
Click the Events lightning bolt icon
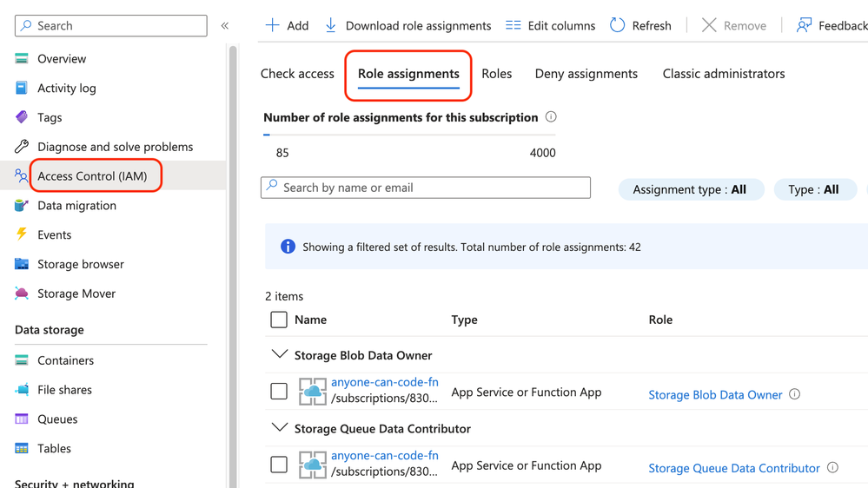tap(22, 234)
